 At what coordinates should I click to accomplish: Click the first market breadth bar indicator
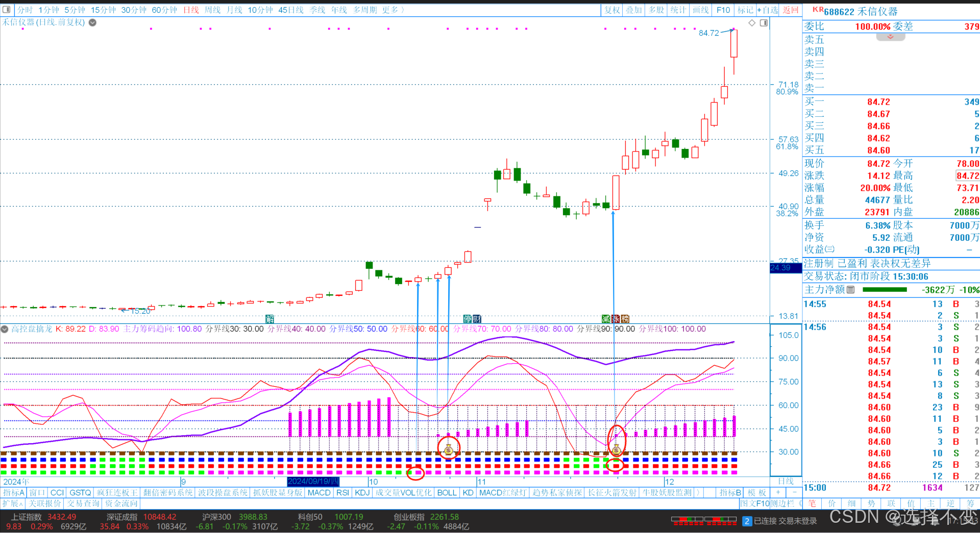(x=687, y=521)
